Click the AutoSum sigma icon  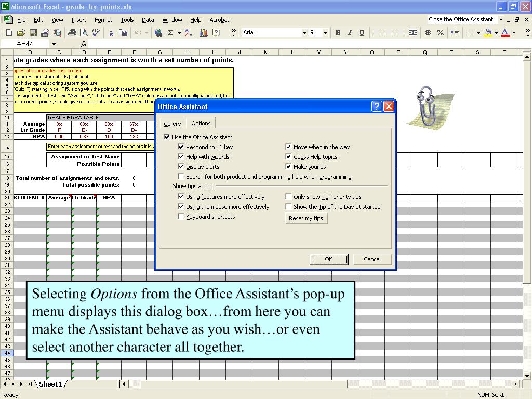coord(170,33)
